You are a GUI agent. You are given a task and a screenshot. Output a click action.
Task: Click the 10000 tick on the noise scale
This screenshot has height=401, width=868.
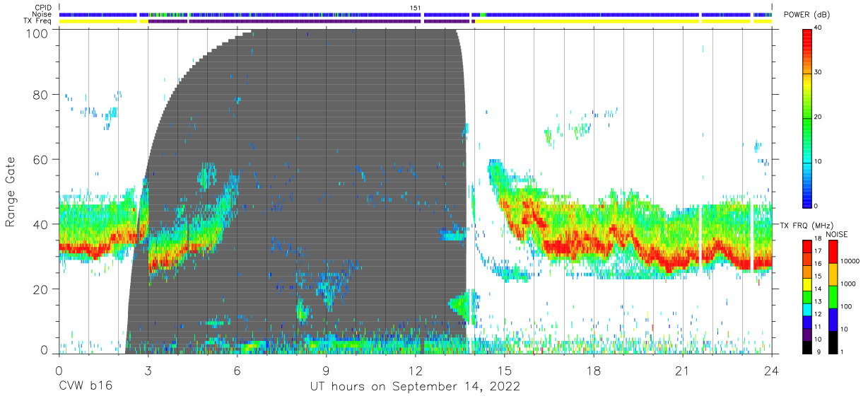(x=848, y=262)
